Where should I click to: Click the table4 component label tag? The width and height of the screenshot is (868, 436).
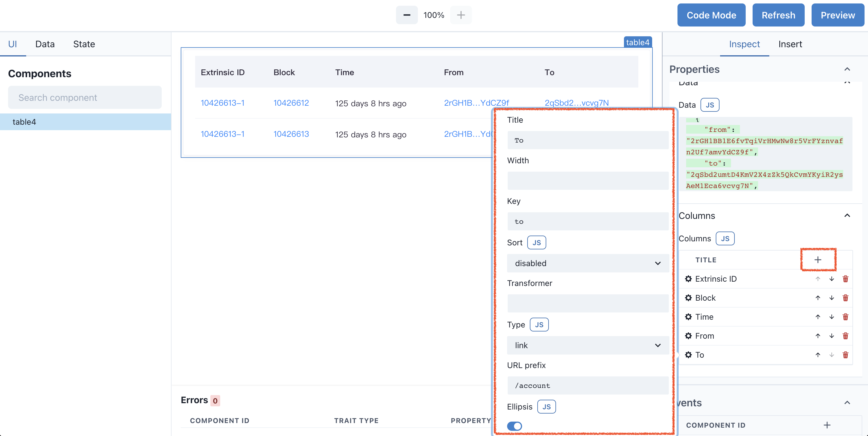coord(637,43)
